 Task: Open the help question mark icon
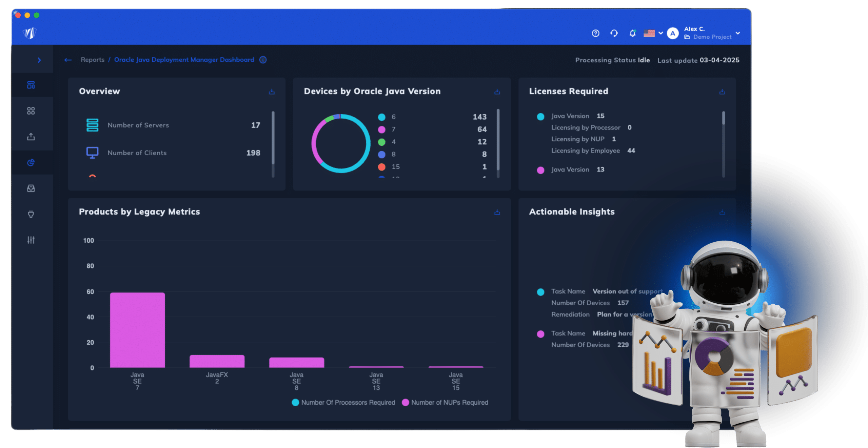tap(595, 33)
